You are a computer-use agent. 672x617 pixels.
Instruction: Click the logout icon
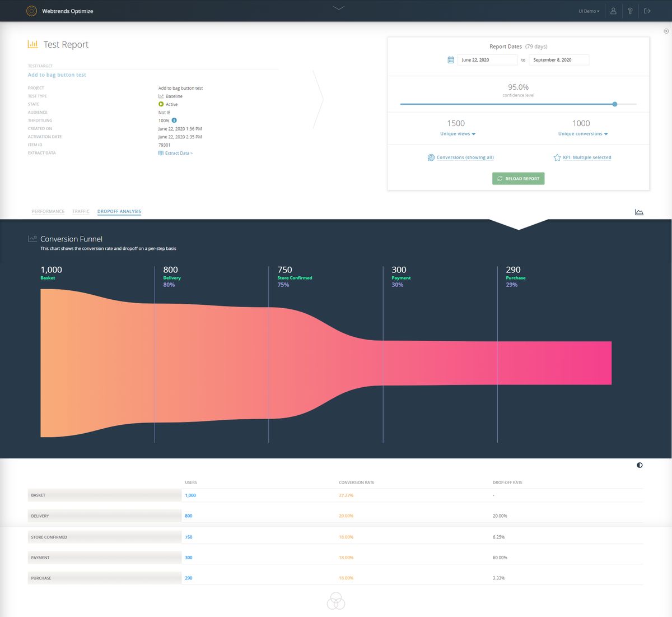pos(647,11)
